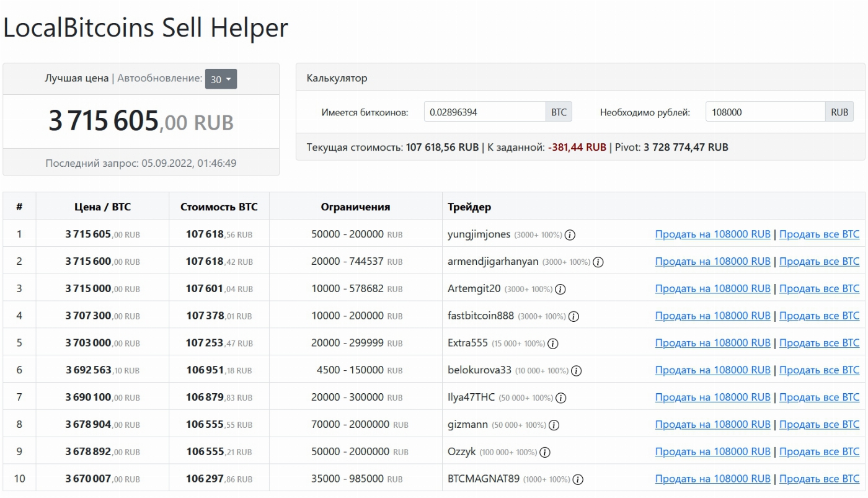Sell all BTC to belokurova33
This screenshot has height=498, width=868.
[x=820, y=370]
